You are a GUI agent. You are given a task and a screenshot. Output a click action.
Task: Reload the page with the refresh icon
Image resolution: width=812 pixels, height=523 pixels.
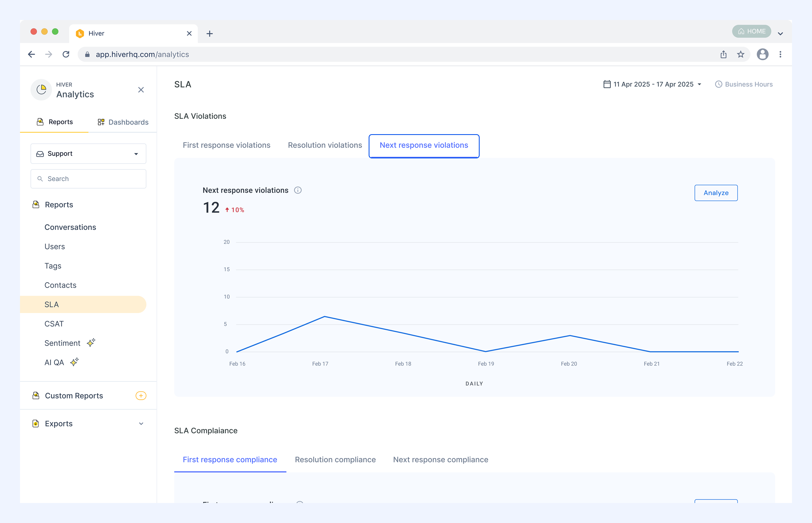[66, 54]
